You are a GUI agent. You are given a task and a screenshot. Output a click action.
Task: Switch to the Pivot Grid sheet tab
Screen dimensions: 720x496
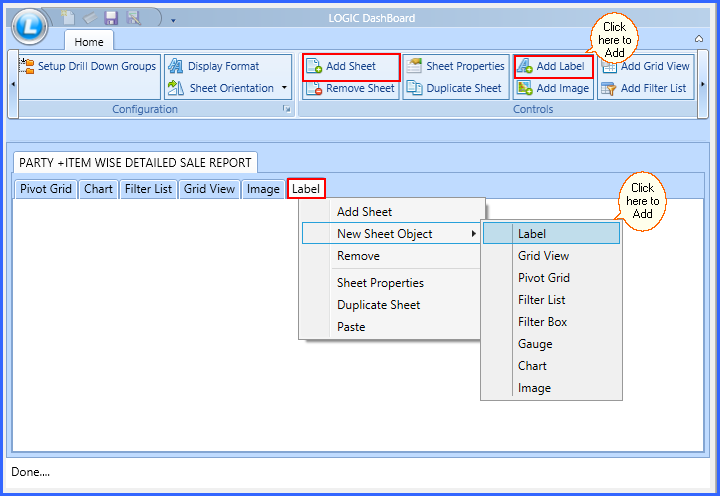coord(45,189)
